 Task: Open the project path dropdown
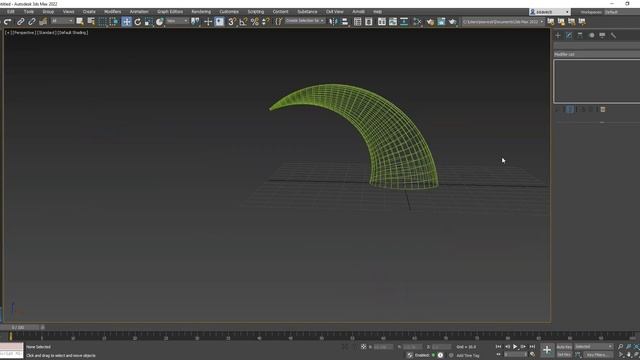click(503, 22)
